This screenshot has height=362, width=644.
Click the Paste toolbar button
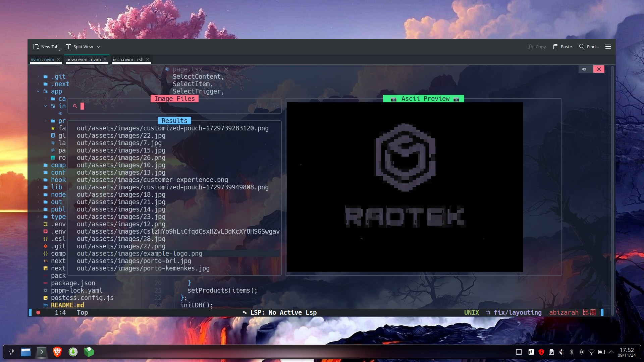(562, 47)
